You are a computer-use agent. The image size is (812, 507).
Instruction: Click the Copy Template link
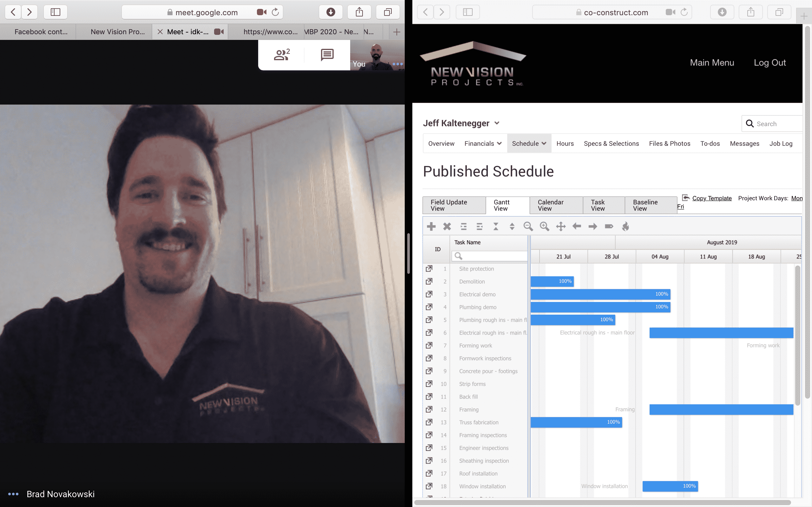tap(712, 198)
